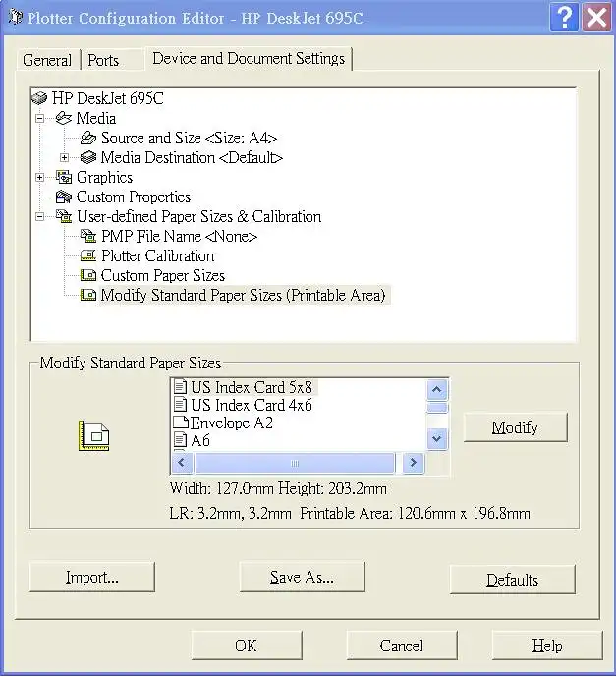Select Media Destination <Default> row
Screen dimensions: 616x677
point(192,157)
